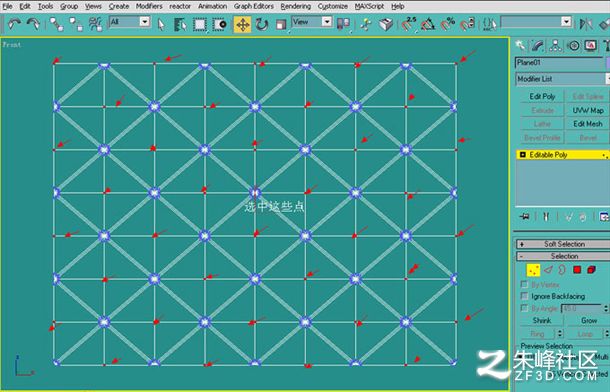Open the View reference coordinate dropdown
610x392 pixels.
(x=312, y=22)
